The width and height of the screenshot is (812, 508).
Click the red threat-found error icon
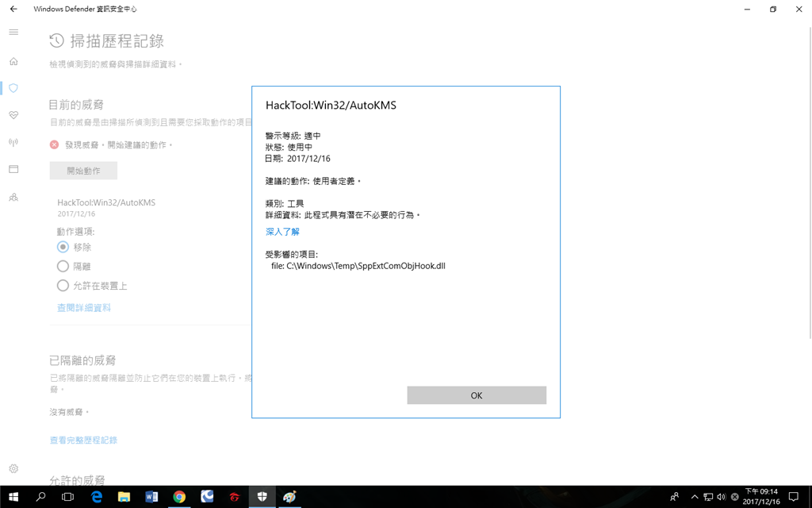pyautogui.click(x=55, y=144)
